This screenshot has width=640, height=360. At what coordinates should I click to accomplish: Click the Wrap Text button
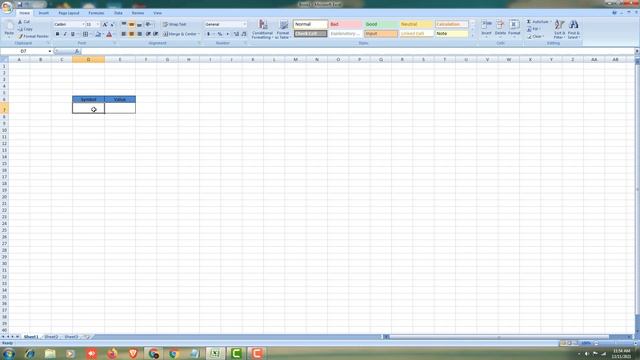175,24
